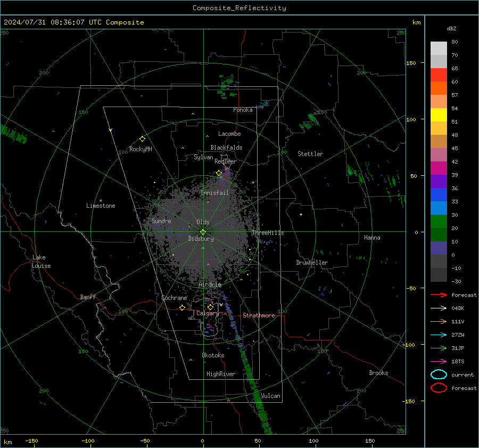Click the -100 tick on right axis
Viewport: 479px width, 448px height.
(408, 345)
